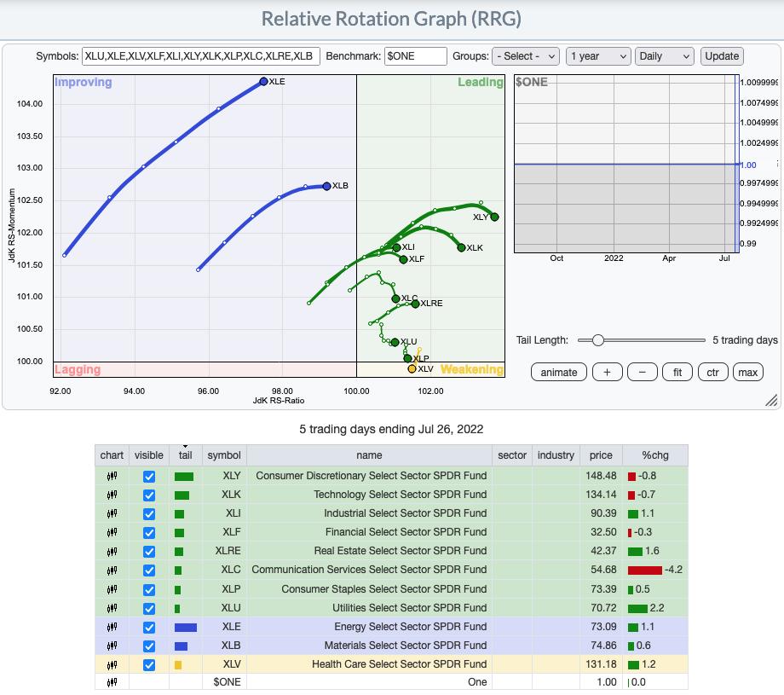Click Communication Services Select Sector SPDR Fund
The height and width of the screenshot is (695, 784).
[369, 570]
